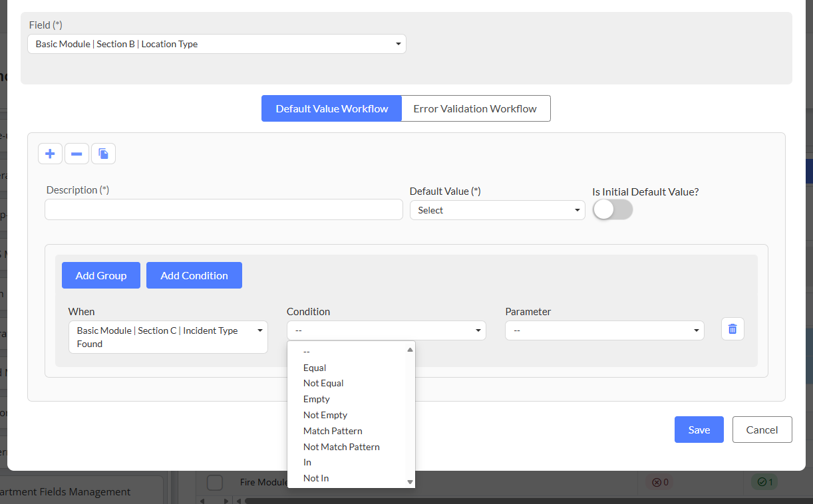Switch to Error Validation Workflow tab
Image resolution: width=813 pixels, height=504 pixels.
pos(475,108)
